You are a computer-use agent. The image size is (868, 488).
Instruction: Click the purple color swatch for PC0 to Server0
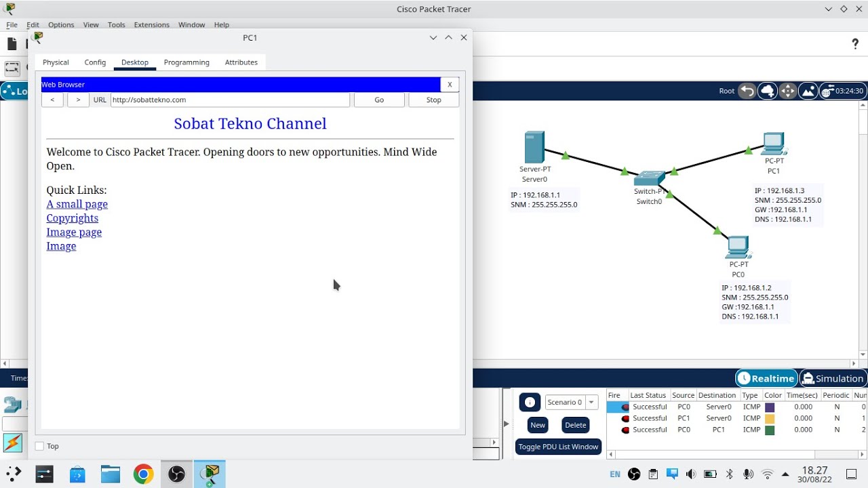770,407
